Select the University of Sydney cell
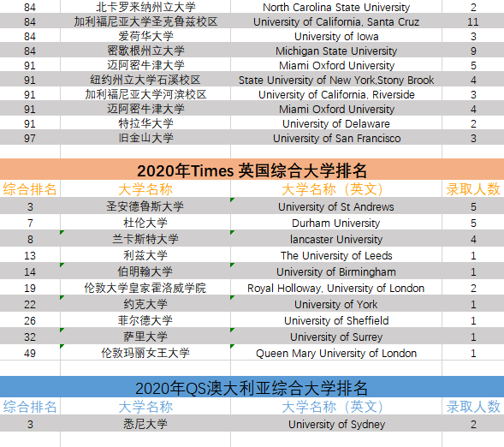The height and width of the screenshot is (447, 504). (336, 424)
